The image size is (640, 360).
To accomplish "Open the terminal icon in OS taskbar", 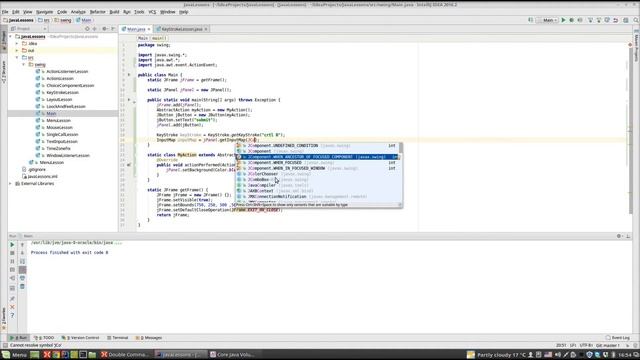I will 83,355.
